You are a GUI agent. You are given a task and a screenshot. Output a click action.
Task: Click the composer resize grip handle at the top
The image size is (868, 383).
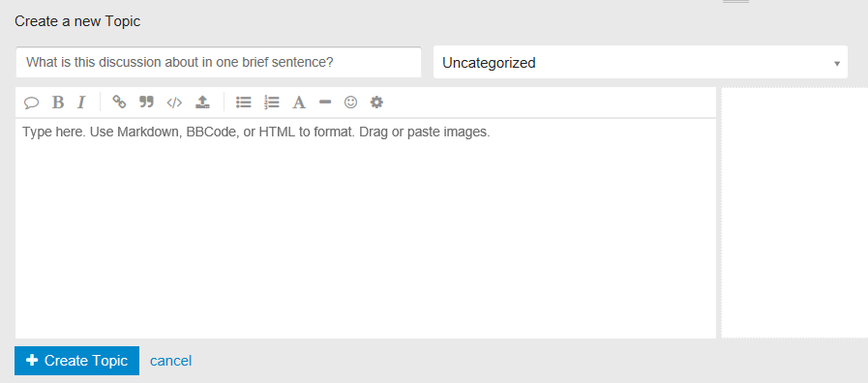pos(735,2)
